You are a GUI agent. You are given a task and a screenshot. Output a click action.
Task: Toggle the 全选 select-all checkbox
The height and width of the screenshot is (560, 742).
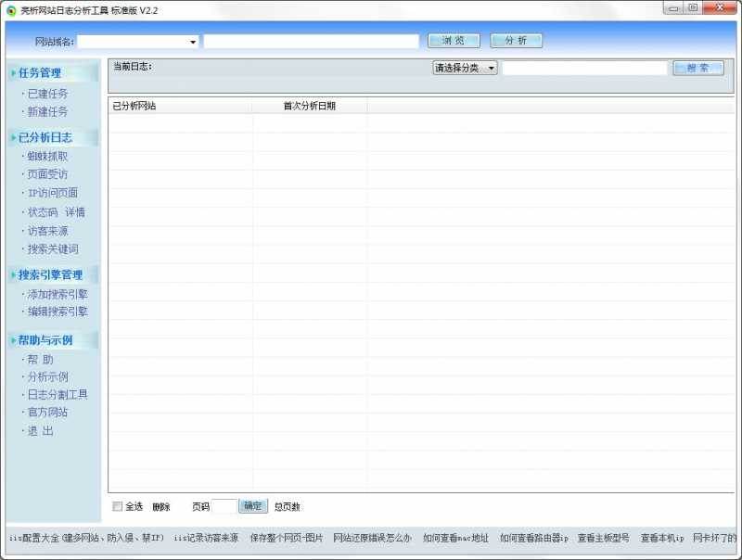coord(117,506)
